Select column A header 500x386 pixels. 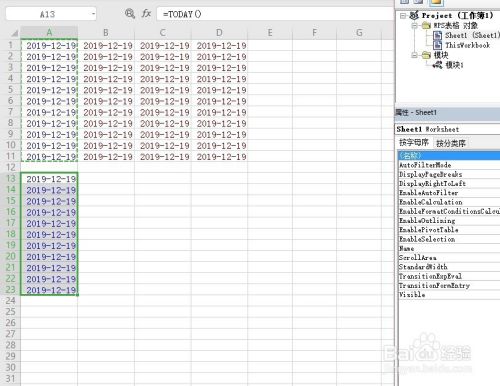(49, 33)
